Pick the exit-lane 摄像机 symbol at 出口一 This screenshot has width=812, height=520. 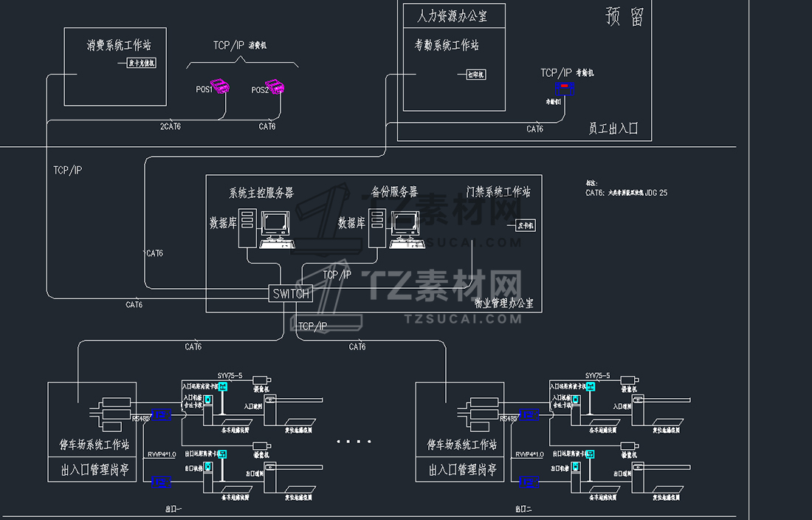coord(262,446)
